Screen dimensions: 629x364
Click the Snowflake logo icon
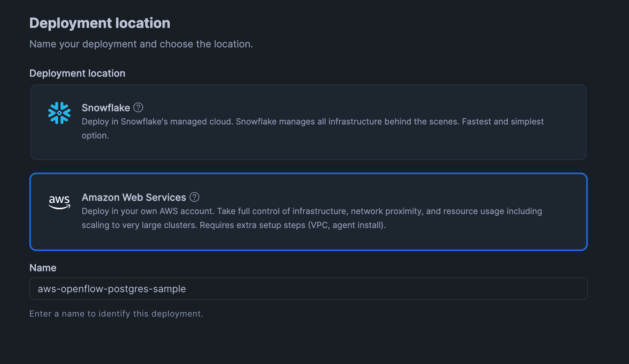pos(59,113)
